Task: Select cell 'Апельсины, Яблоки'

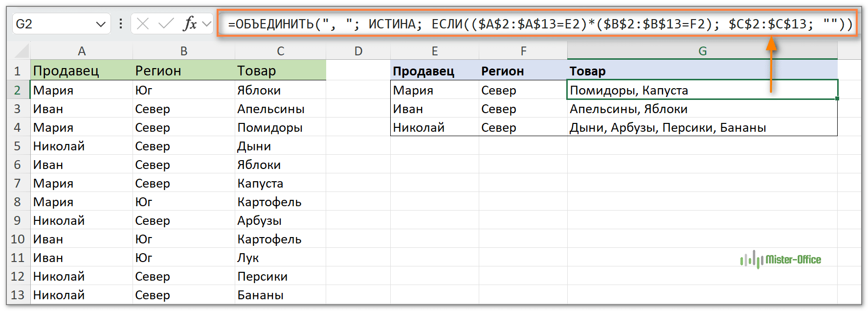Action: pyautogui.click(x=703, y=109)
